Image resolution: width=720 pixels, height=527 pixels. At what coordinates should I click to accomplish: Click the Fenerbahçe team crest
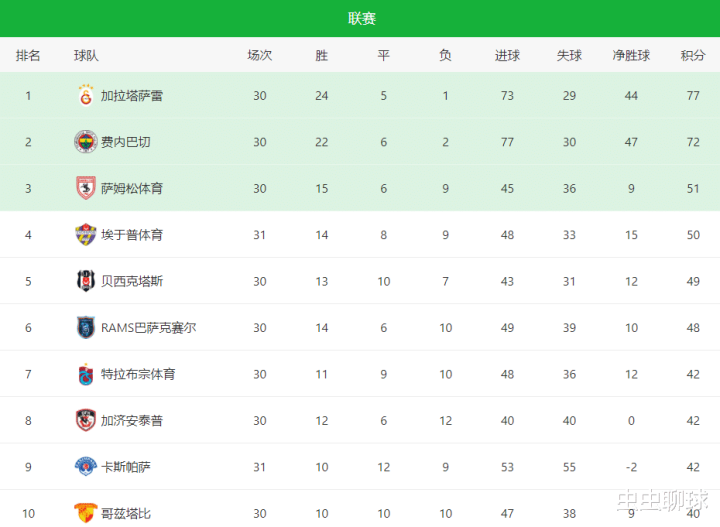[86, 142]
